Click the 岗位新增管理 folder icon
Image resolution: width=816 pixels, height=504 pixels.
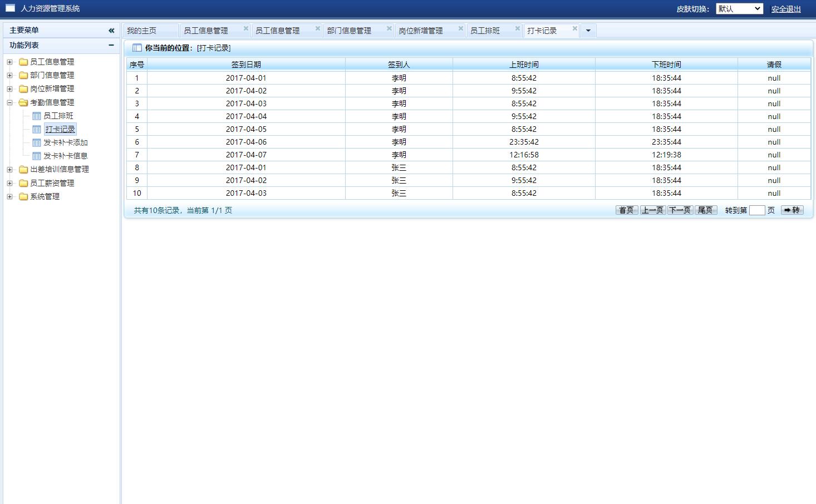point(23,88)
